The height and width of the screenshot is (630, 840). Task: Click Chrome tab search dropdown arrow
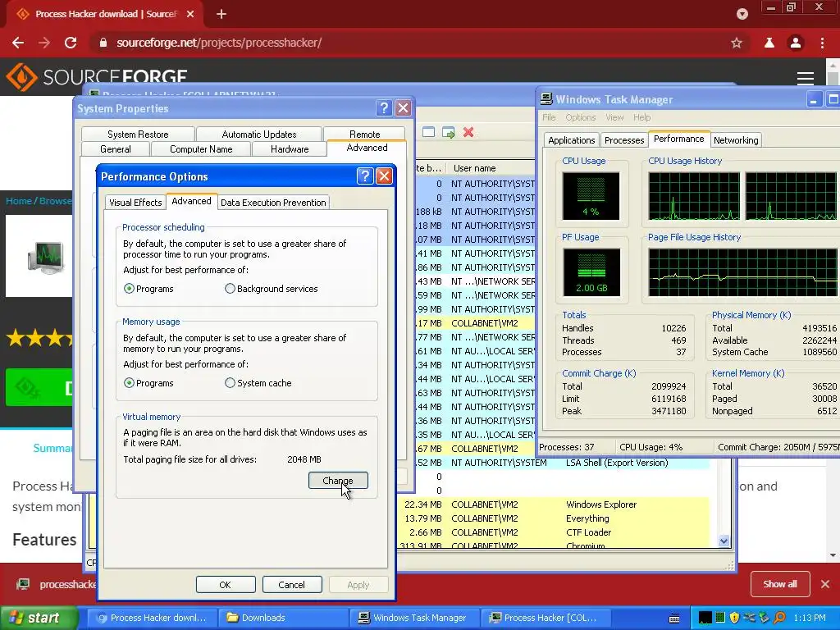(742, 14)
